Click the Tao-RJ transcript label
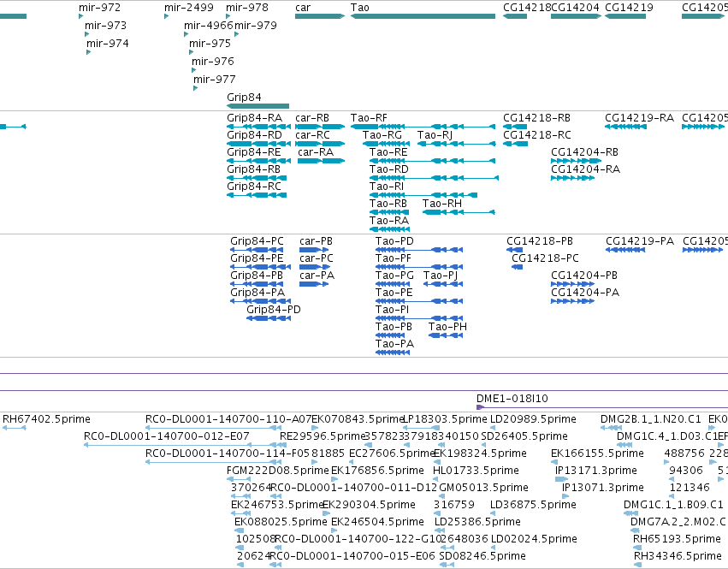This screenshot has width=728, height=569. click(435, 134)
